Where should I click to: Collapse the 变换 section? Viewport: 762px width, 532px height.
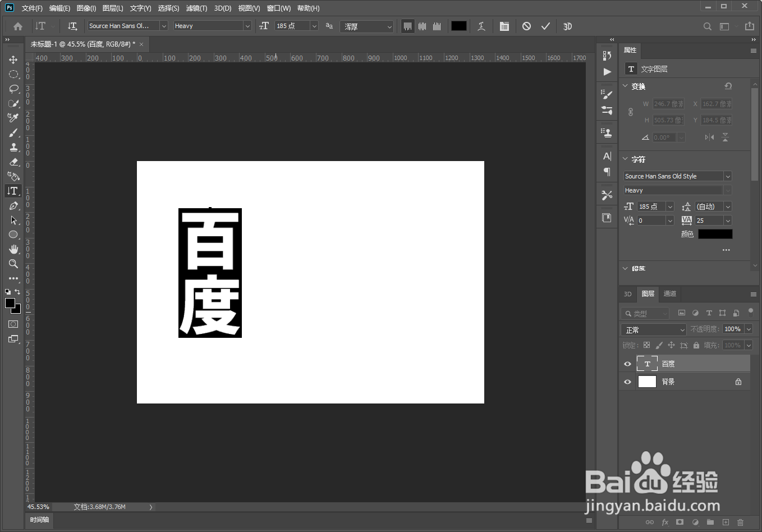(x=626, y=86)
